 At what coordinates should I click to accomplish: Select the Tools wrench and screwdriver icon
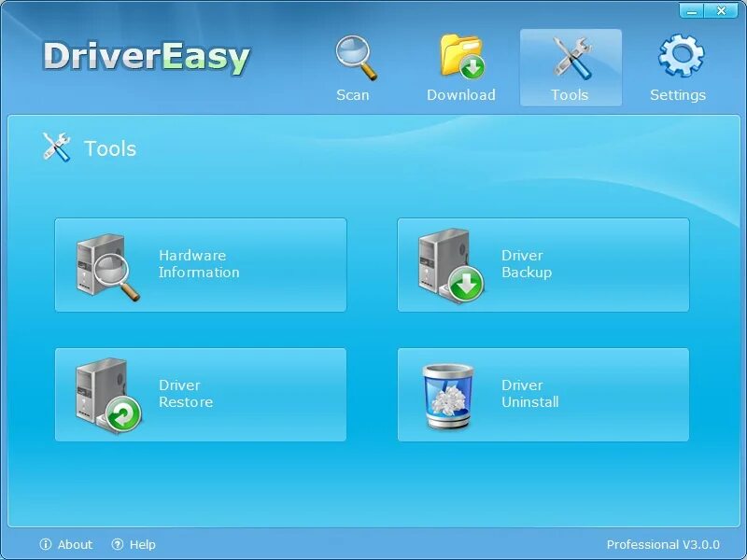[x=571, y=58]
